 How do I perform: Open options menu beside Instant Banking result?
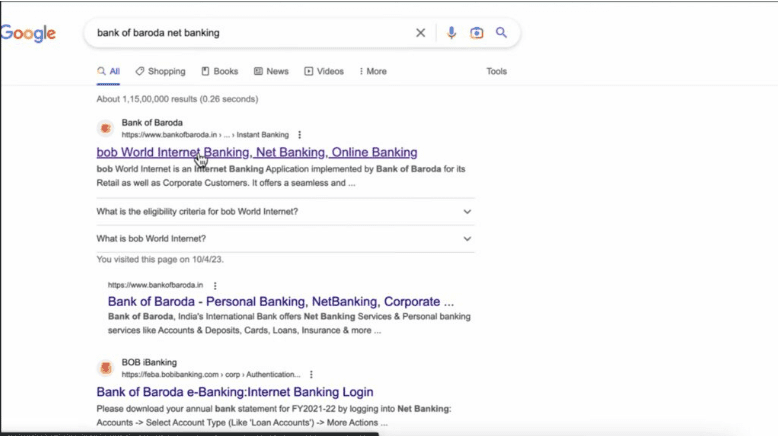point(299,135)
